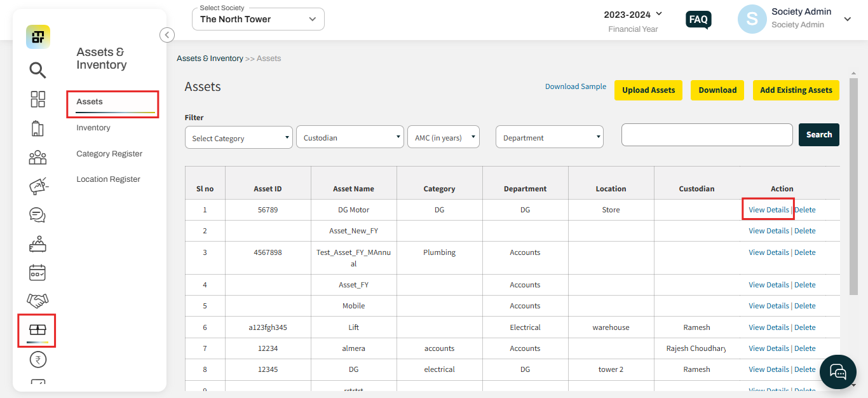The width and height of the screenshot is (868, 398).
Task: Open the megaphone announcements icon
Action: [x=39, y=186]
